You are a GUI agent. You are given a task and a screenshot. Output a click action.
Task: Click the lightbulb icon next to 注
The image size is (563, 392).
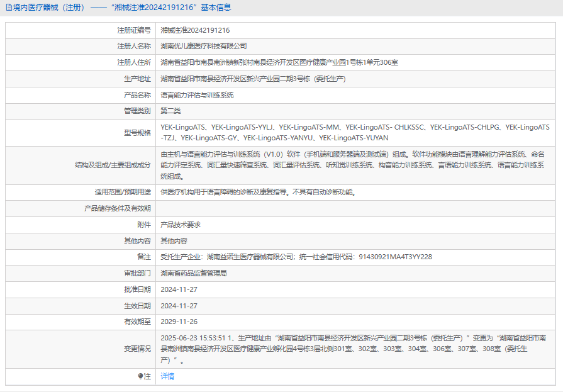click(x=140, y=376)
